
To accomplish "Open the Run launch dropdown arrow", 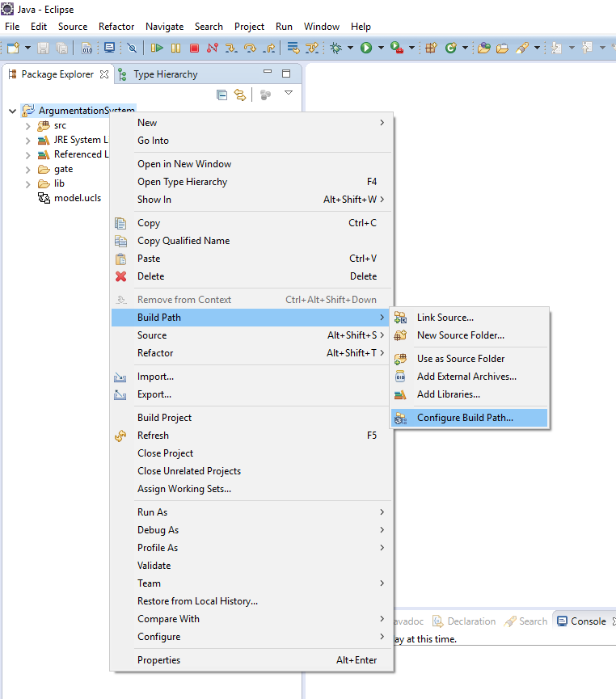I will (381, 48).
